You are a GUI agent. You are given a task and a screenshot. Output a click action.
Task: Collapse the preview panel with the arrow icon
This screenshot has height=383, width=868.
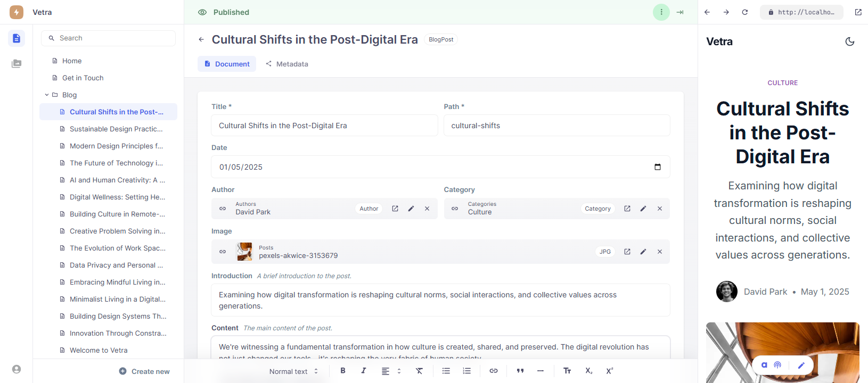coord(680,12)
